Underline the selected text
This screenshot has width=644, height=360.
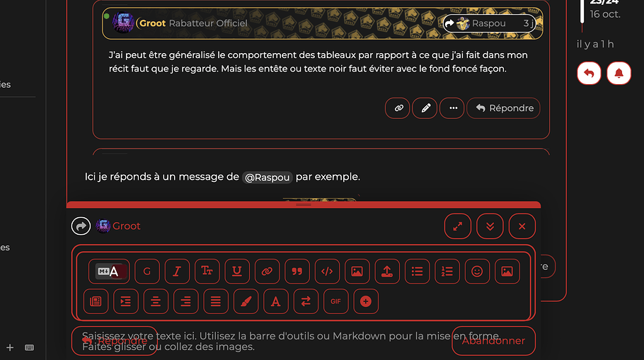pyautogui.click(x=237, y=272)
